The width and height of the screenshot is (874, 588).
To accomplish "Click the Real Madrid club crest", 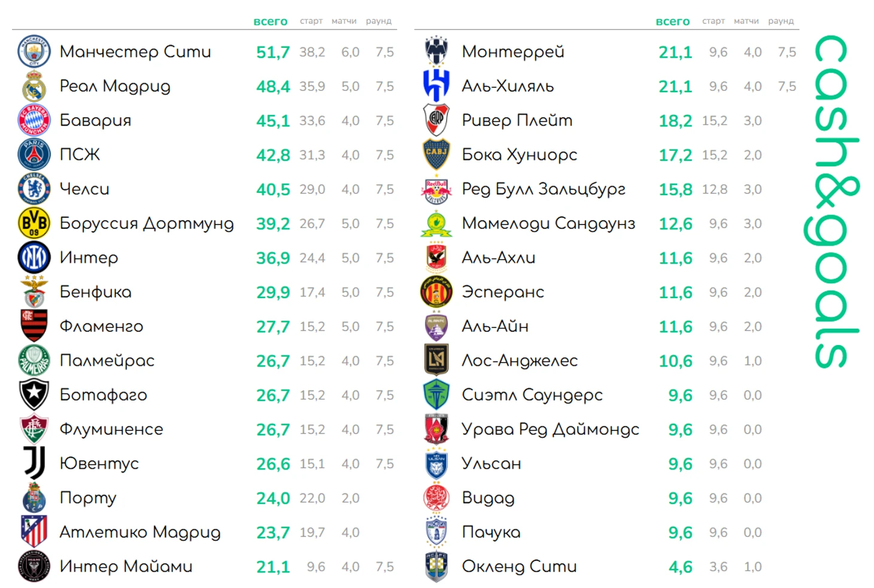I will (x=34, y=86).
